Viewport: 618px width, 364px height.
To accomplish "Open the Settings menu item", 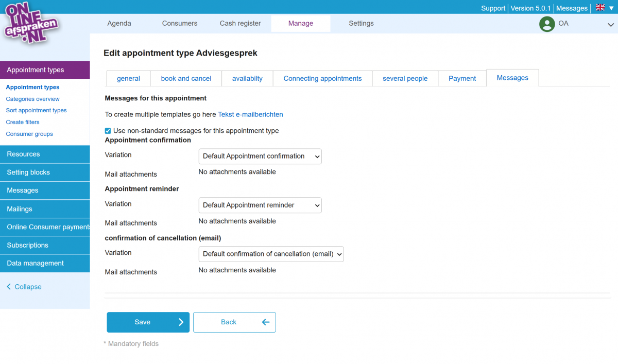I will (361, 23).
